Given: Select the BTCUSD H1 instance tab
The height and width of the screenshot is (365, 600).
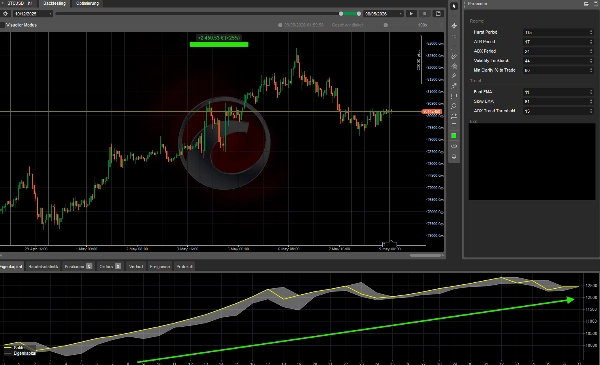Looking at the screenshot, I should [x=19, y=3].
